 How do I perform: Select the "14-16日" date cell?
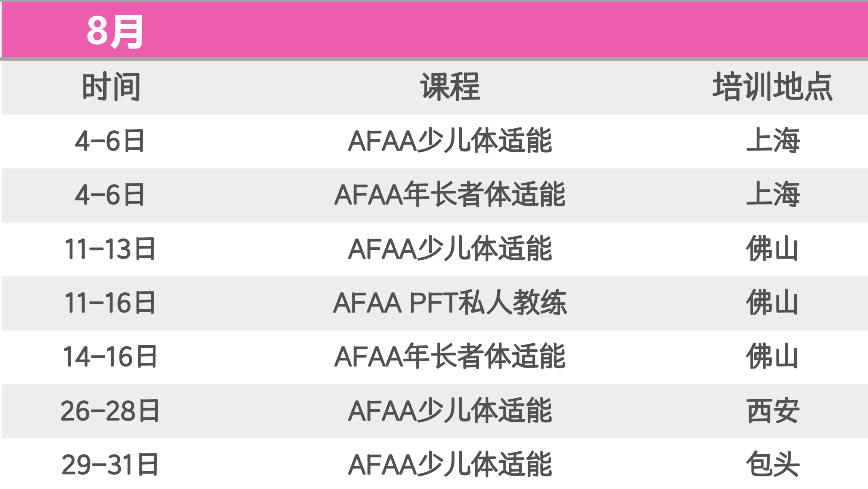pyautogui.click(x=110, y=357)
